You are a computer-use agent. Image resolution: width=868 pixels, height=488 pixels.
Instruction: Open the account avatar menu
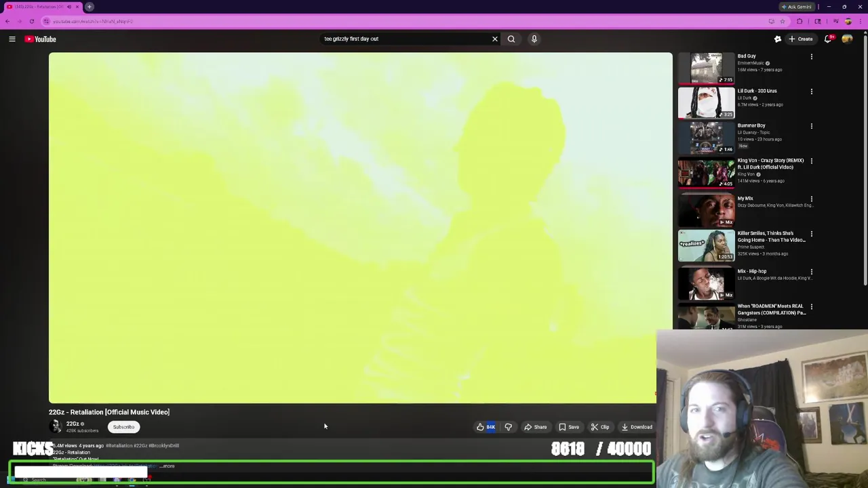(847, 39)
